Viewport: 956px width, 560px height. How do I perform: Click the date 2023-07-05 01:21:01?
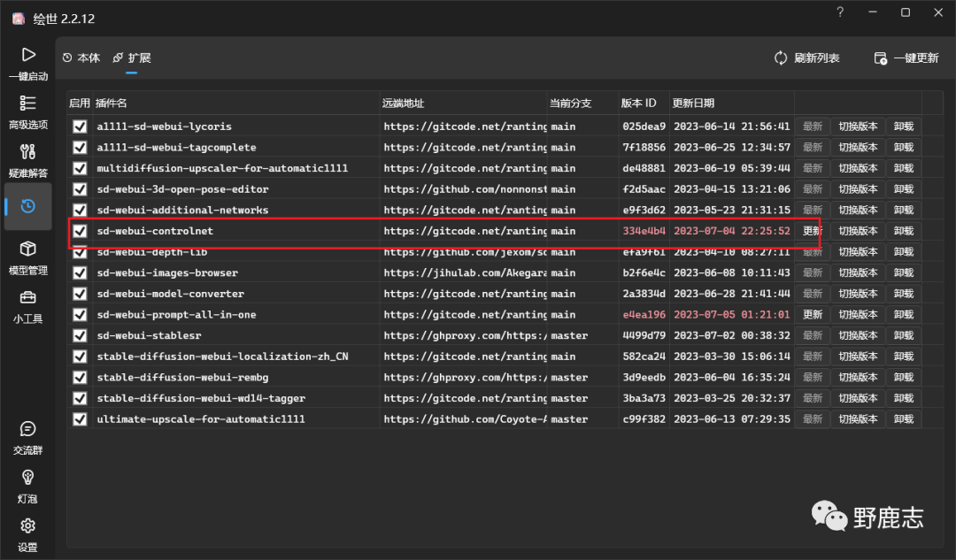732,314
